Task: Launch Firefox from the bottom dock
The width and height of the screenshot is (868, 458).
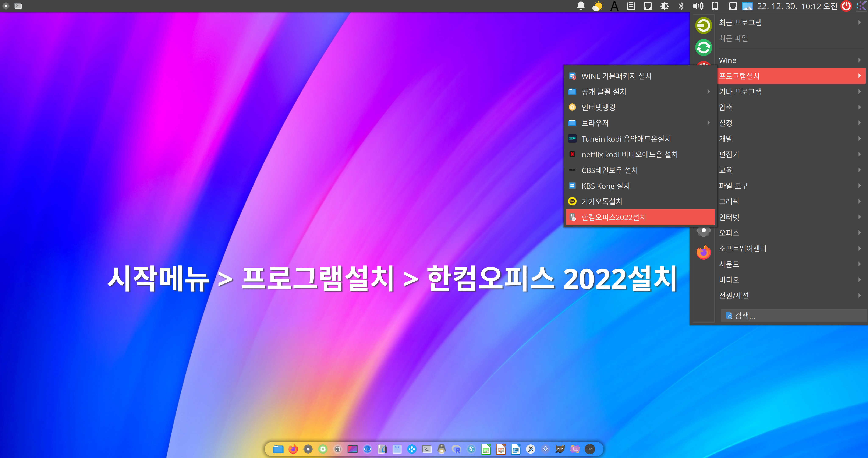Action: point(293,449)
